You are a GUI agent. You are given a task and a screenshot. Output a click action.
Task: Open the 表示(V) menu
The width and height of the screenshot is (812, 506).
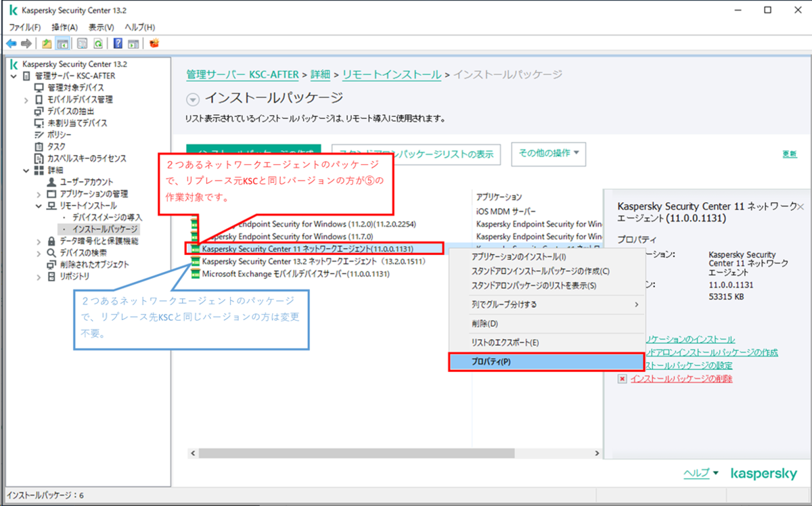coord(101,27)
